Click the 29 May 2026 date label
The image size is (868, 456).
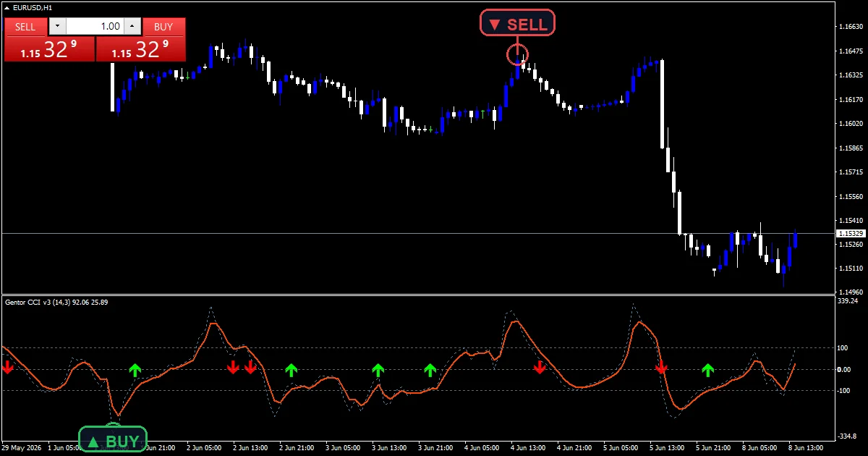coord(22,449)
